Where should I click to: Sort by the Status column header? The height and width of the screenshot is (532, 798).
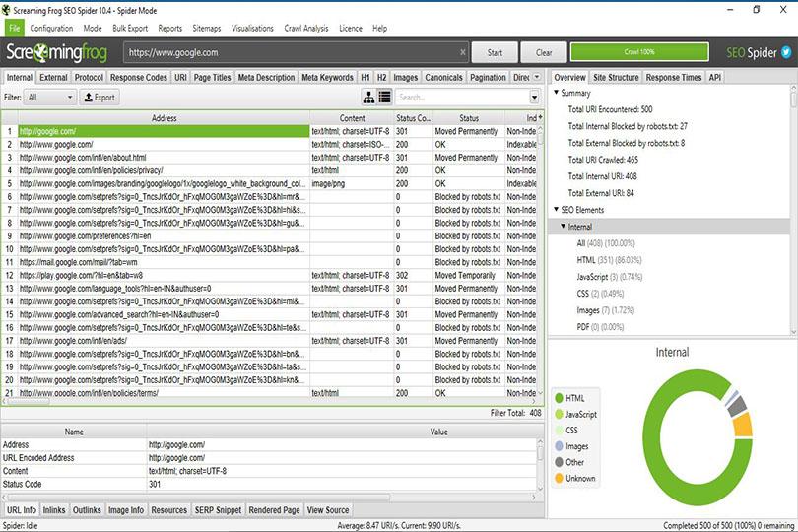click(x=469, y=117)
